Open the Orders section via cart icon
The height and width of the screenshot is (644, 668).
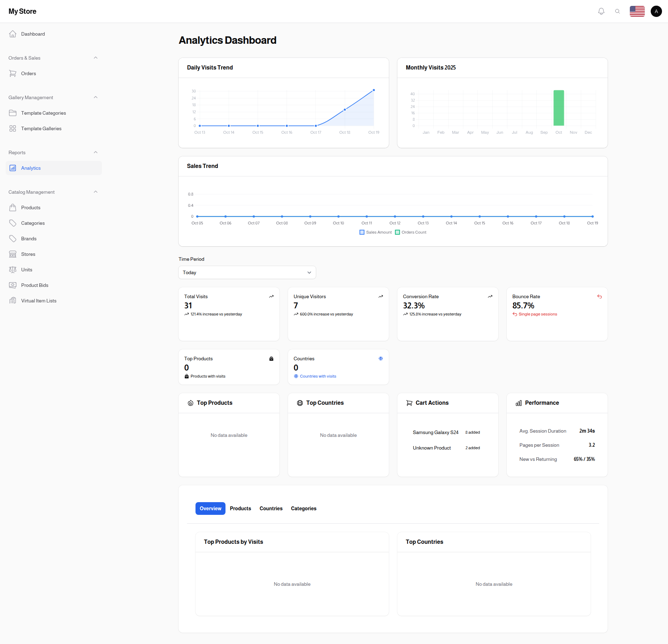13,73
